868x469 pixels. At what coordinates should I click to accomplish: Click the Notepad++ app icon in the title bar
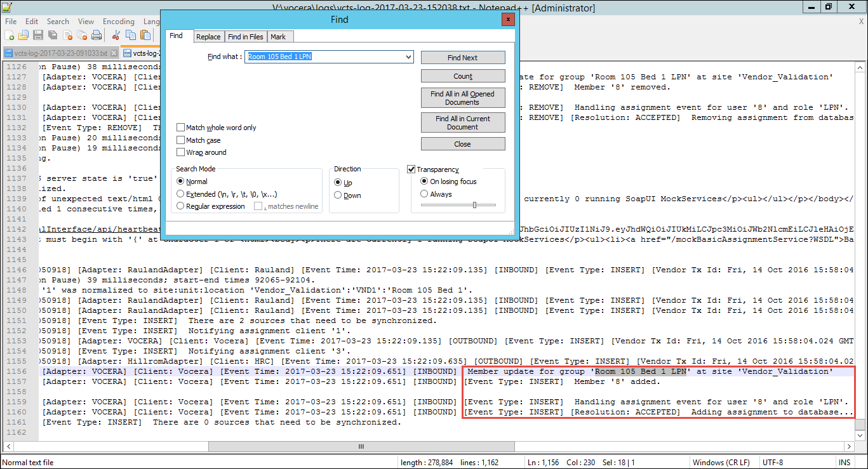8,8
